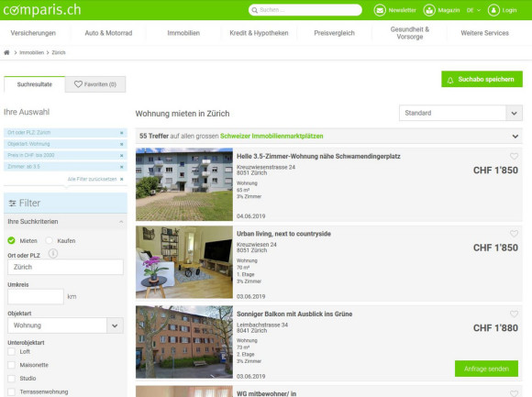This screenshot has width=532, height=397.
Task: Select the Mieten radio button
Action: [11, 240]
